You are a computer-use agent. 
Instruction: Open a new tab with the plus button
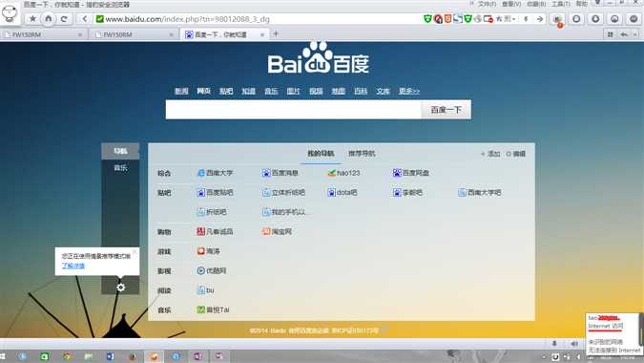(x=276, y=34)
